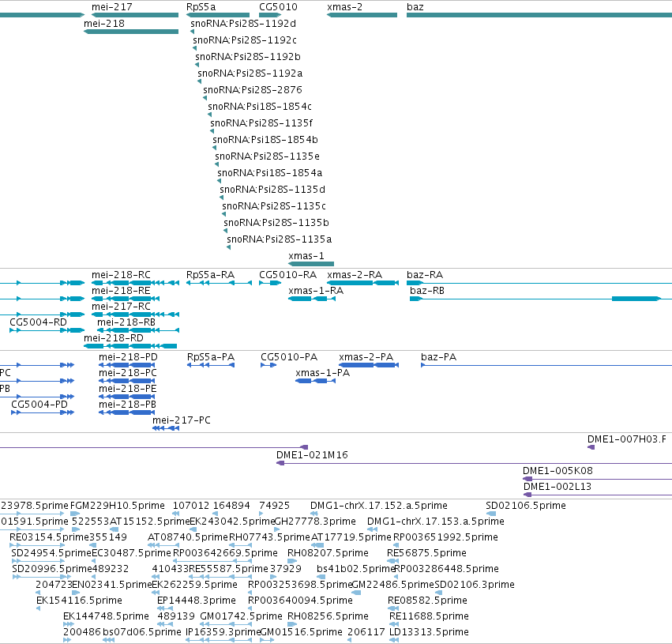672x644 pixels.
Task: Select the baz-PA protein label
Action: coord(439,357)
